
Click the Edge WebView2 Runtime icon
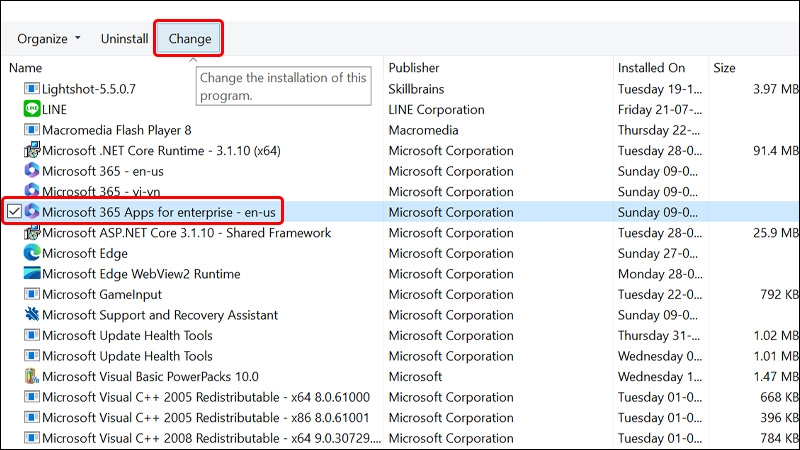32,273
